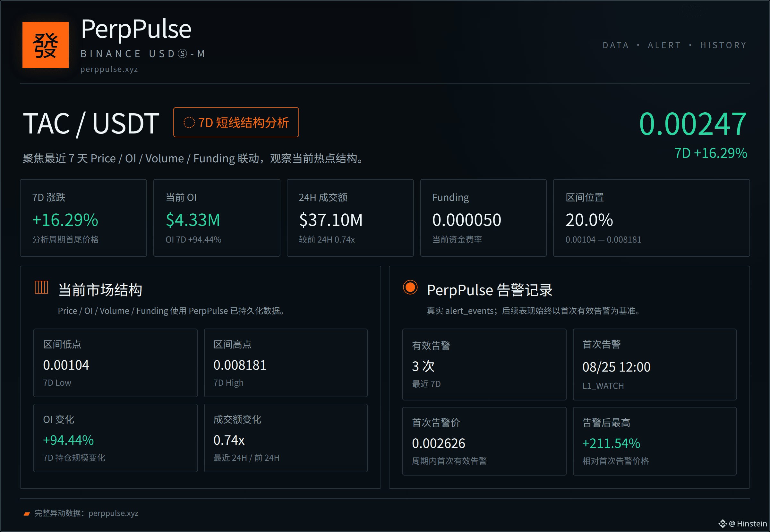Click the Price / OI / Volume 已持久化数据 note
Viewport: 770px width, 532px height.
tap(172, 311)
